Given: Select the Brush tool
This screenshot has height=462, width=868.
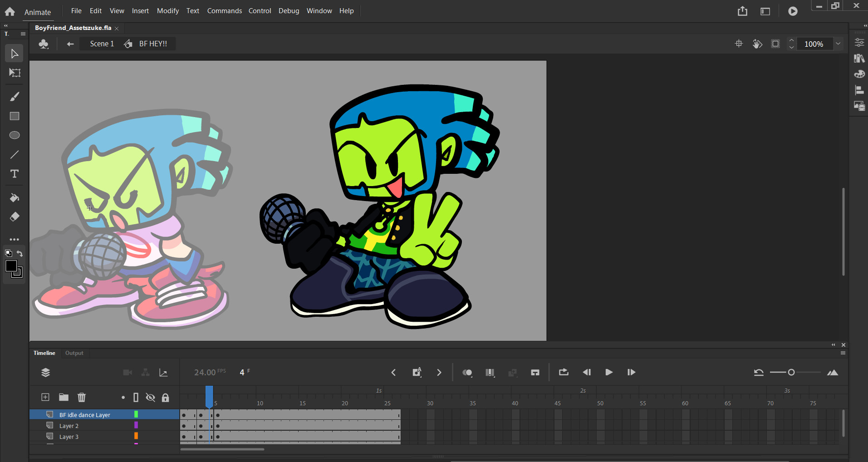Looking at the screenshot, I should [x=15, y=97].
